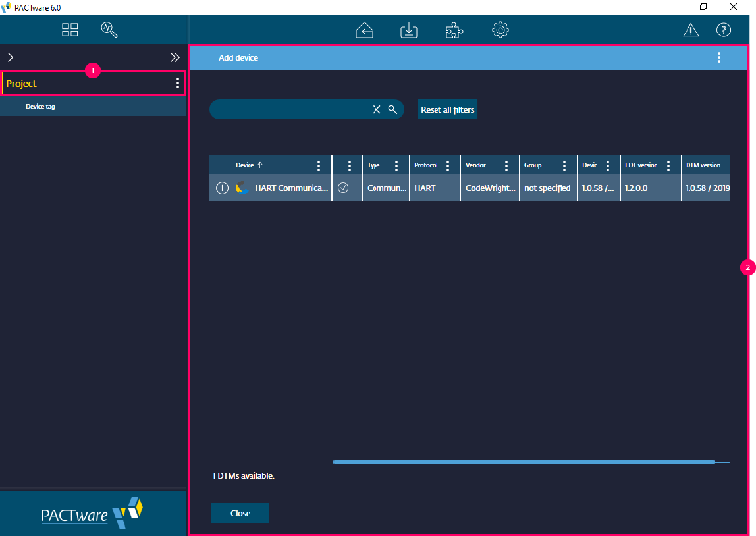Open the device diagnostics search icon
Screen dimensions: 756x536
pyautogui.click(x=109, y=30)
